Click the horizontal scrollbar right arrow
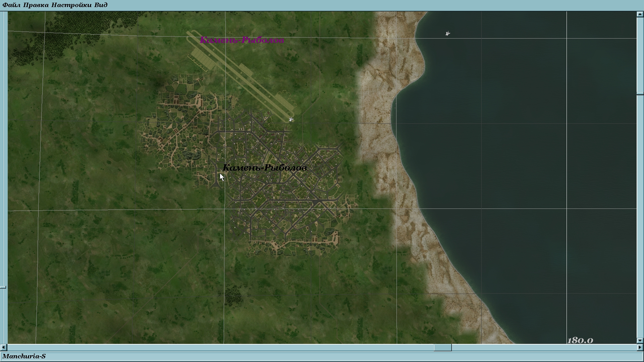Viewport: 644px width, 362px height. (x=640, y=348)
